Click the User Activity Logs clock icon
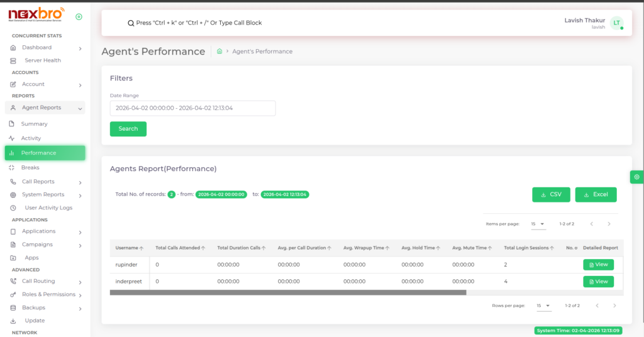 click(x=13, y=207)
